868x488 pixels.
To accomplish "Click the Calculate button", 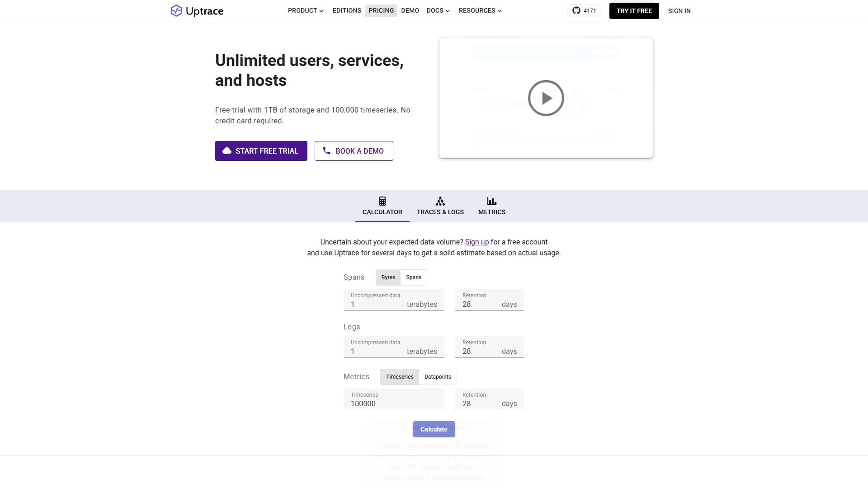I will 434,429.
